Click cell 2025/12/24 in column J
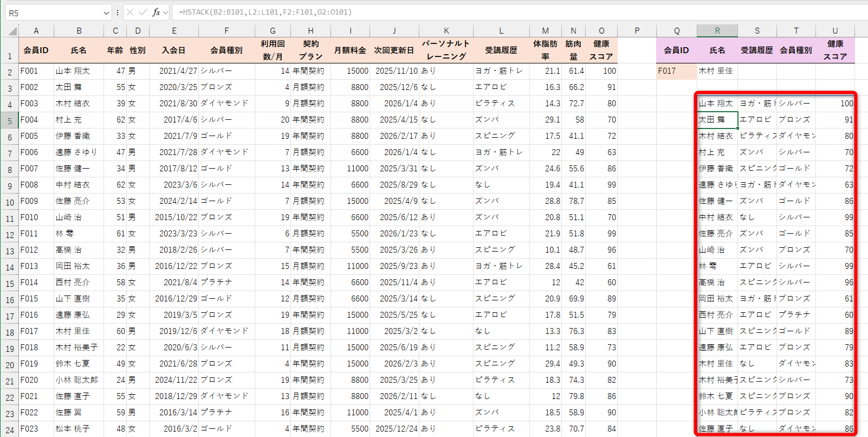The image size is (868, 437). (394, 429)
